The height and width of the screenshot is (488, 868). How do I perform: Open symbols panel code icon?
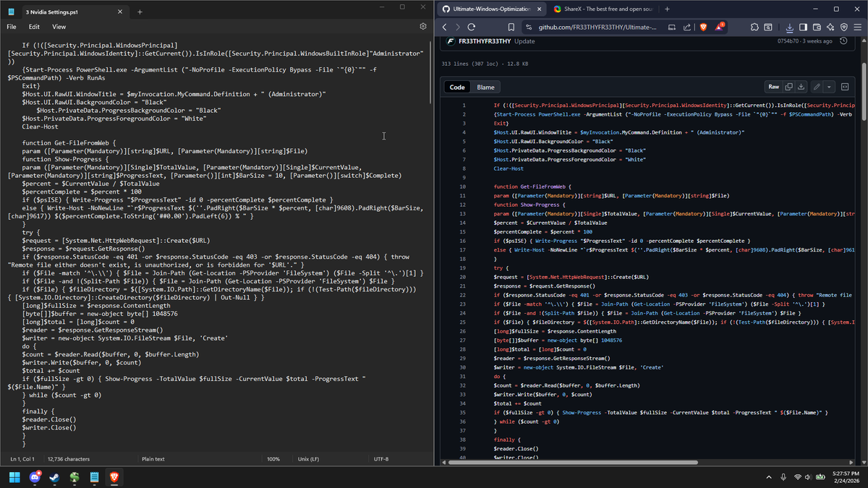click(845, 87)
